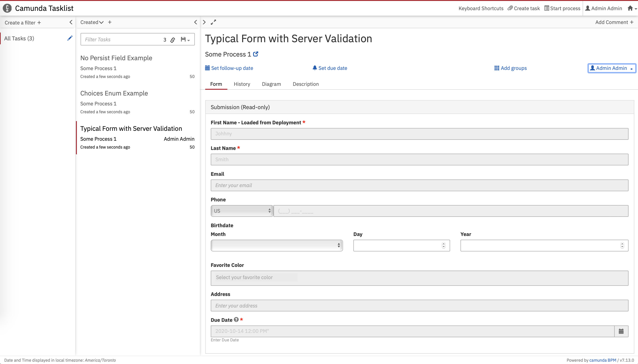Open the US phone country dropdown

pos(242,211)
